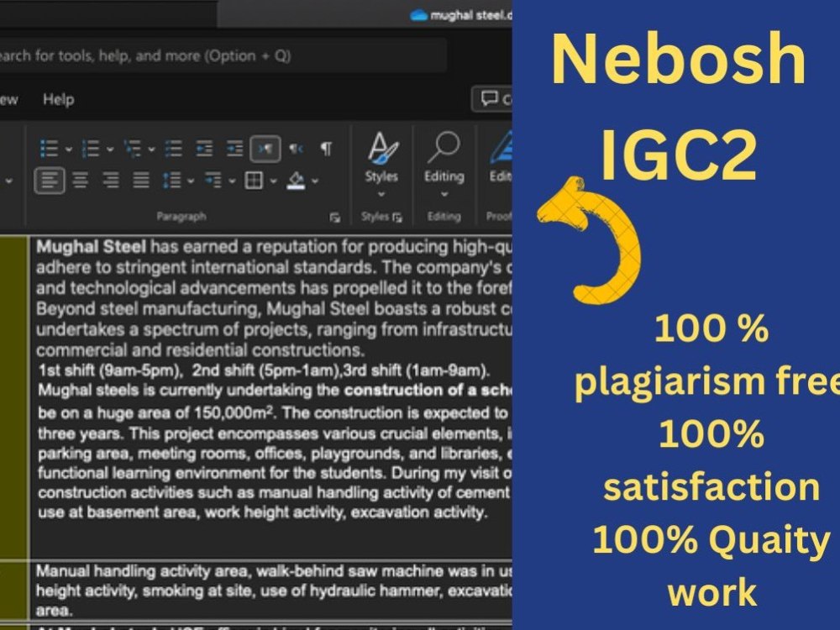This screenshot has width=840, height=630.
Task: Open the partially visible View tab
Action: pos(8,99)
